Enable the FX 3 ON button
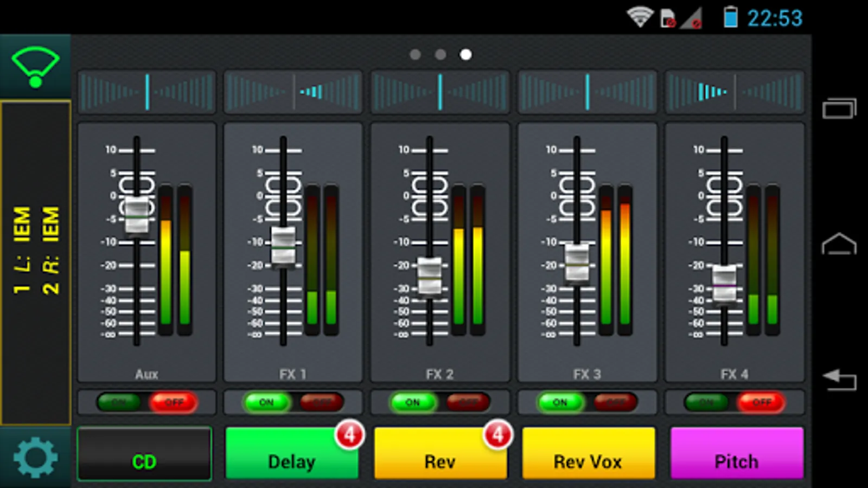 (560, 402)
